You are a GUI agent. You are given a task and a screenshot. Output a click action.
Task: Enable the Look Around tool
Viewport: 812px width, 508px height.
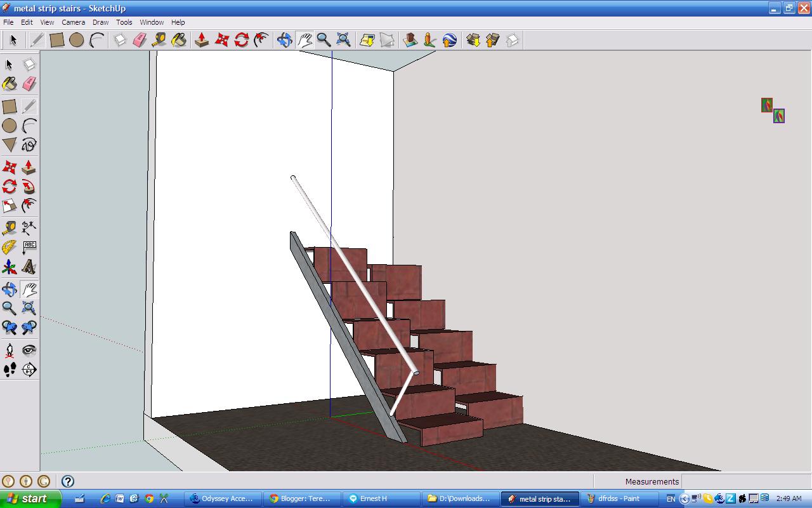point(30,349)
